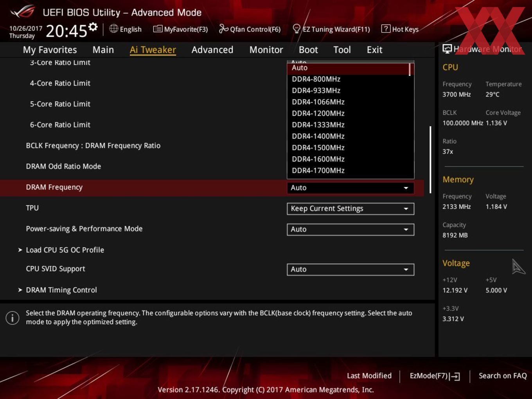Go to the Advanced tab
The height and width of the screenshot is (399, 532).
coord(212,50)
